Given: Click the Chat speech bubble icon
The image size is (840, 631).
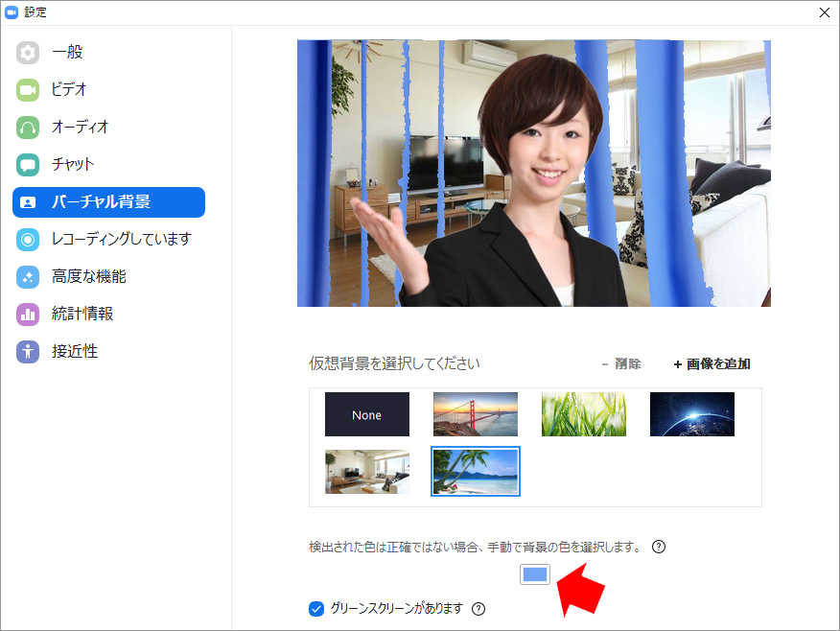Looking at the screenshot, I should (x=28, y=165).
